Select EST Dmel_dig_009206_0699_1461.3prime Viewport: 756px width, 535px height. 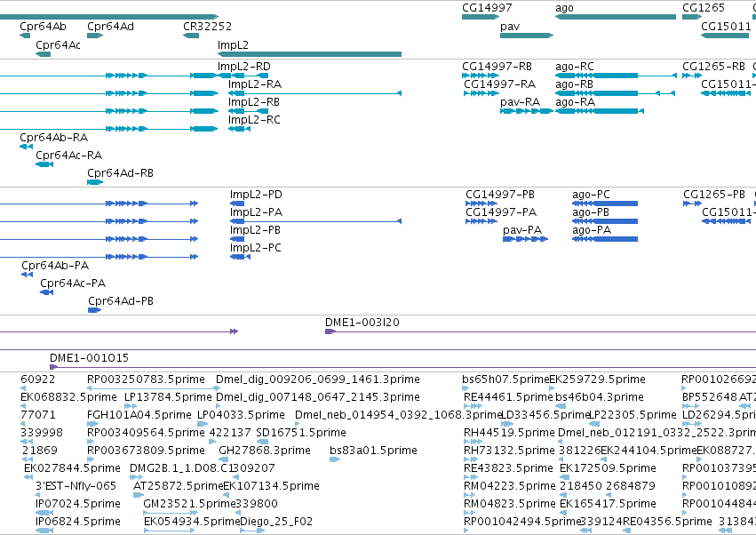pos(318,379)
